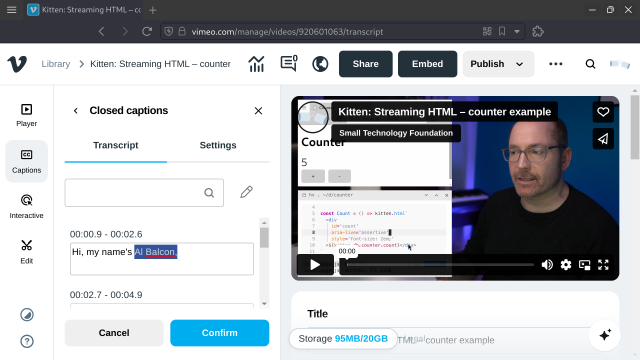Click the search magnifier in Vimeo header

tap(590, 64)
